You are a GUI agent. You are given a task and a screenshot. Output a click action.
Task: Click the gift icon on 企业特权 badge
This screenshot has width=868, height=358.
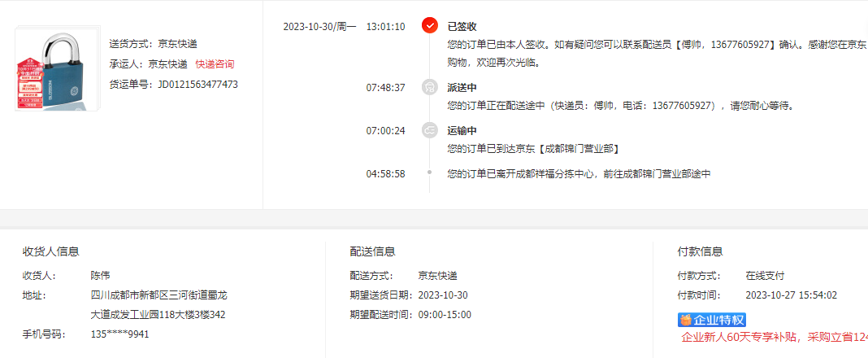(x=686, y=320)
